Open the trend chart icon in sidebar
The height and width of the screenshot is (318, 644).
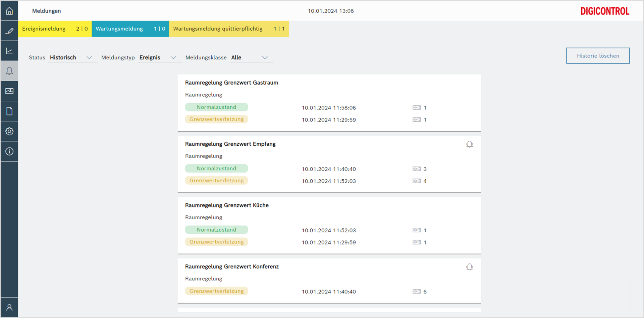9,51
